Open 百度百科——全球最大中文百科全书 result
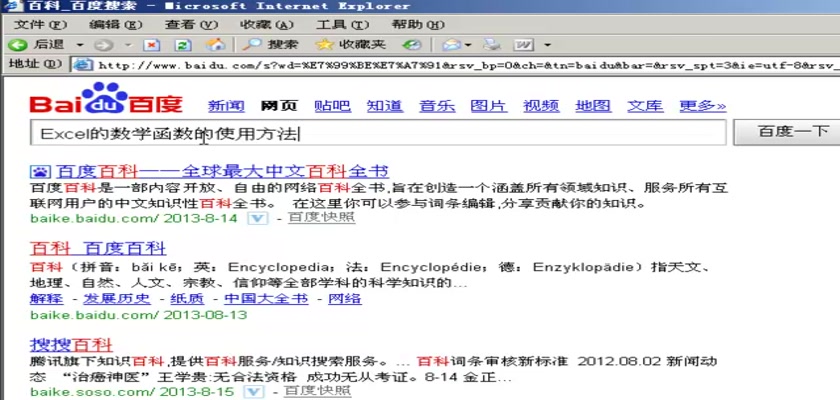The height and width of the screenshot is (400, 840). click(x=222, y=172)
